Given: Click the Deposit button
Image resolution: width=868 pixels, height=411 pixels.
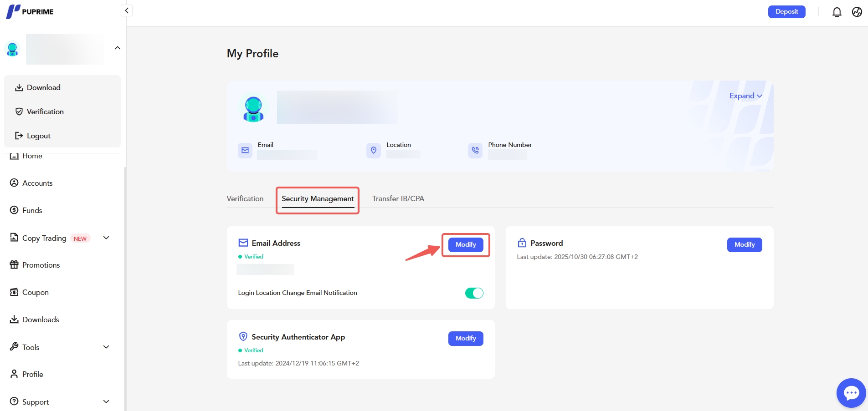Looking at the screenshot, I should tap(786, 12).
